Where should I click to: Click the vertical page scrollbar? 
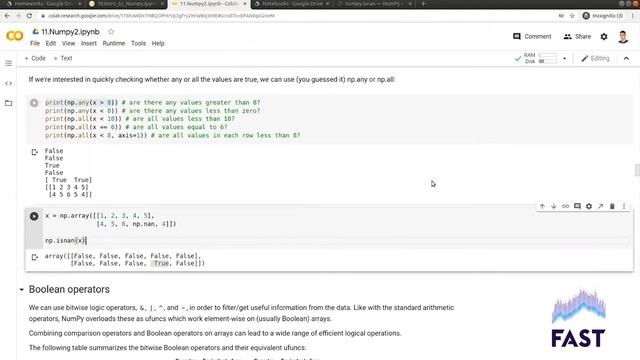(x=637, y=170)
